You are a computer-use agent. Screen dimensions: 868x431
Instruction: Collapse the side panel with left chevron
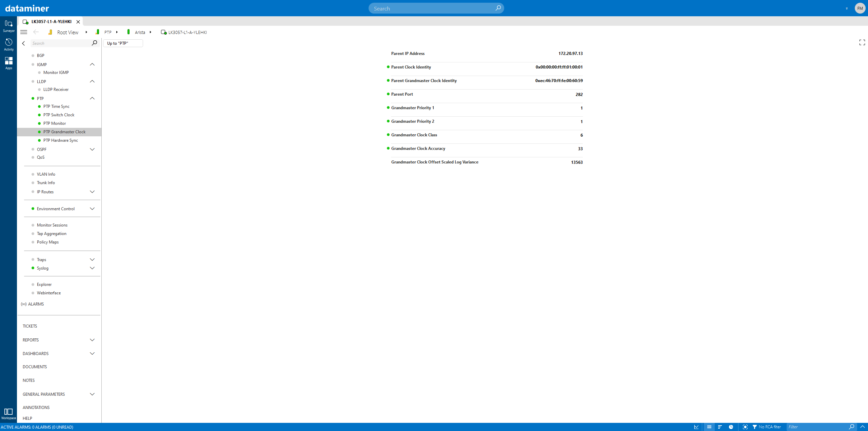[x=23, y=43]
